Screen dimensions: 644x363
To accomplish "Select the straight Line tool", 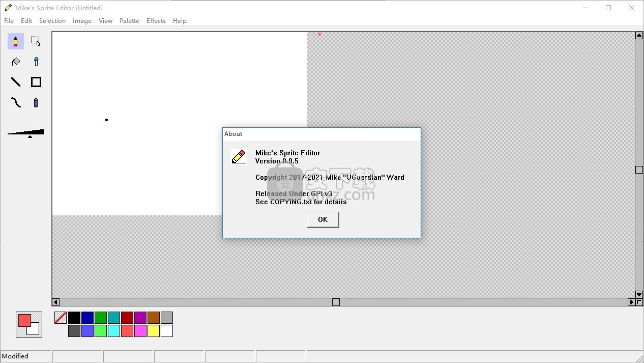I will point(15,82).
